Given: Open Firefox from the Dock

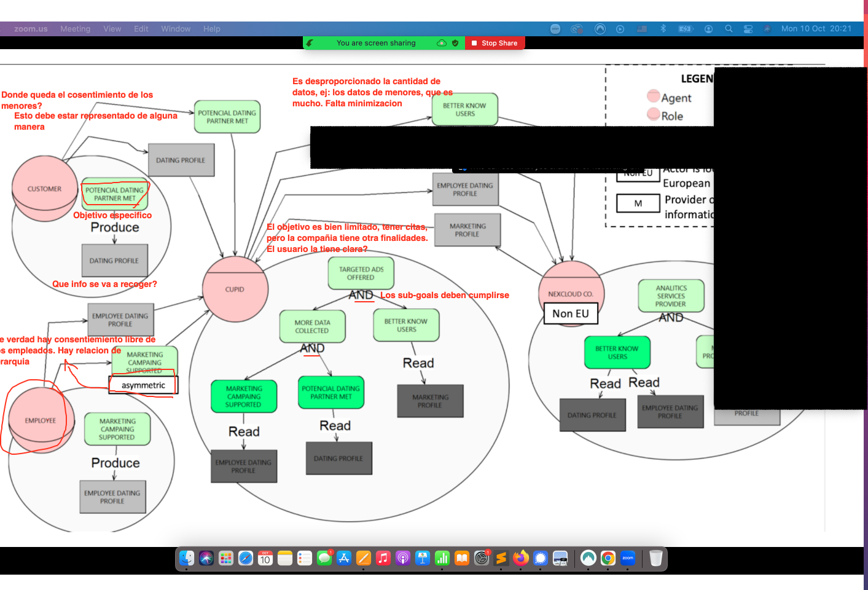Looking at the screenshot, I should click(521, 558).
